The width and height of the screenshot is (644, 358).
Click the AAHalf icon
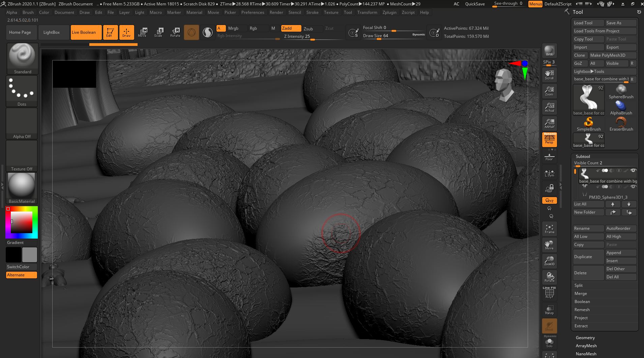tap(549, 123)
